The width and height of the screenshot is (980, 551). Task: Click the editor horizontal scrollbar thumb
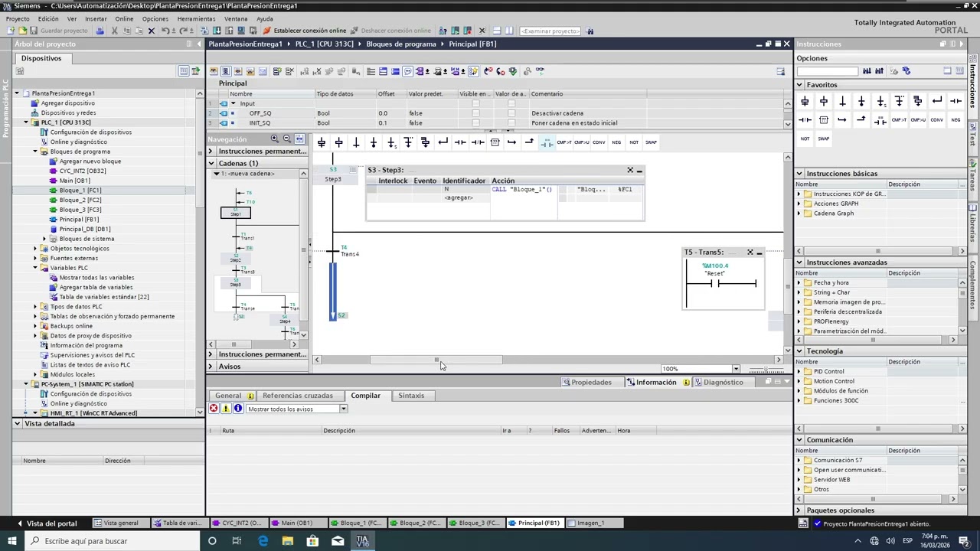(x=436, y=360)
